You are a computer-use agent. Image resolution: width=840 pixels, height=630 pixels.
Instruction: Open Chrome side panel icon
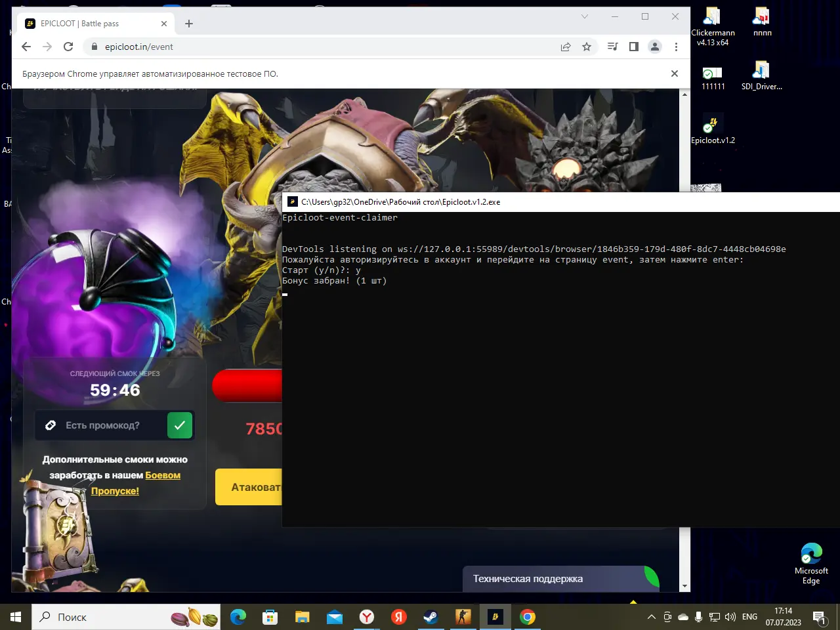[x=634, y=47]
